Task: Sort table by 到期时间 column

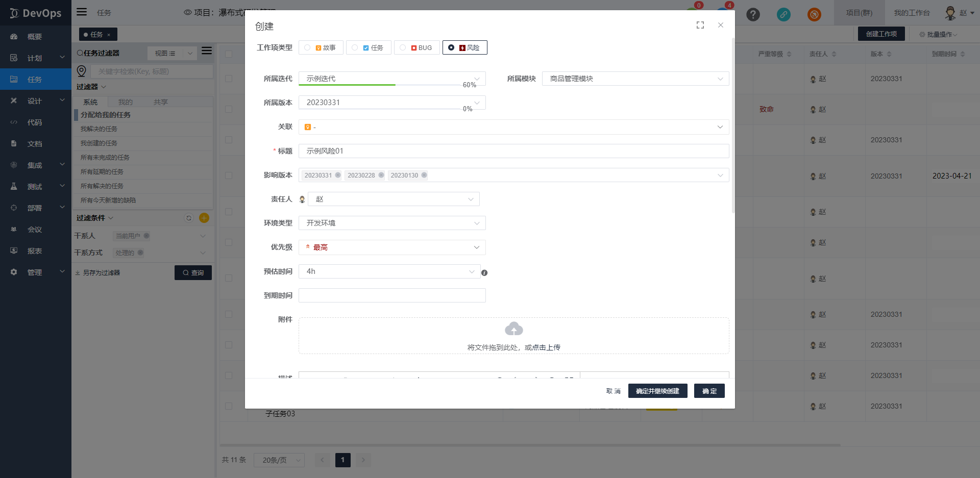Action: pyautogui.click(x=963, y=54)
